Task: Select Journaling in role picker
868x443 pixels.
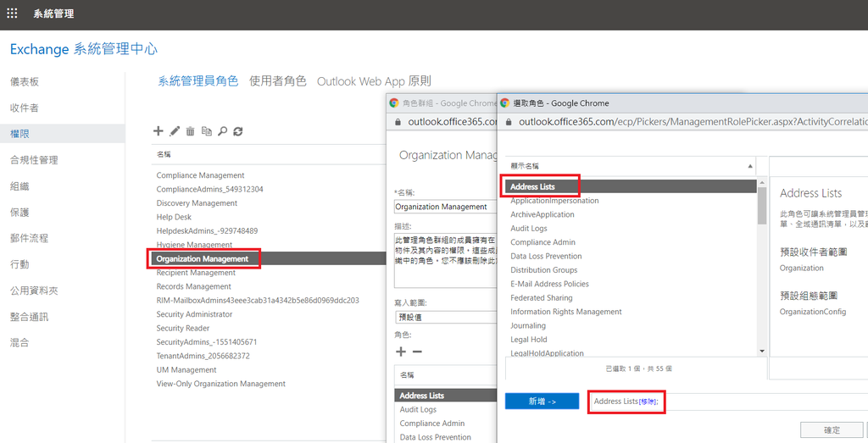Action: coord(528,325)
